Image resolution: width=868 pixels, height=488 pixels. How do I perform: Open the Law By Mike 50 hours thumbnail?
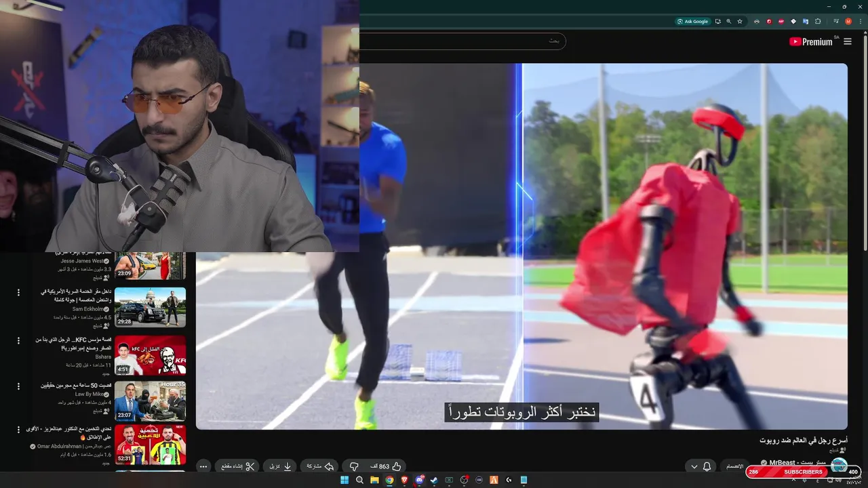click(x=150, y=401)
